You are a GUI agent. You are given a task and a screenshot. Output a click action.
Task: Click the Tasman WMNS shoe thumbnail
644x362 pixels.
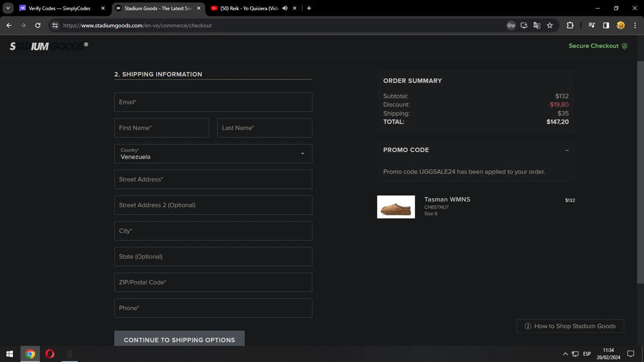tap(396, 207)
